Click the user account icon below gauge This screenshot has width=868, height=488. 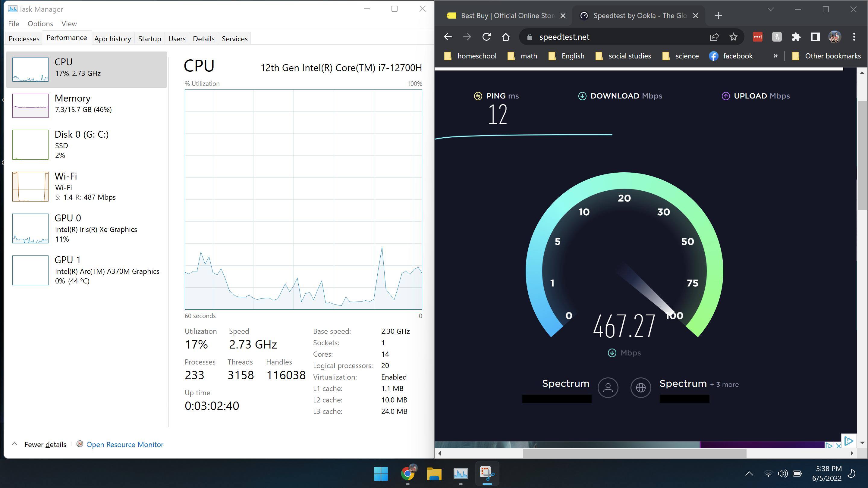click(x=608, y=388)
